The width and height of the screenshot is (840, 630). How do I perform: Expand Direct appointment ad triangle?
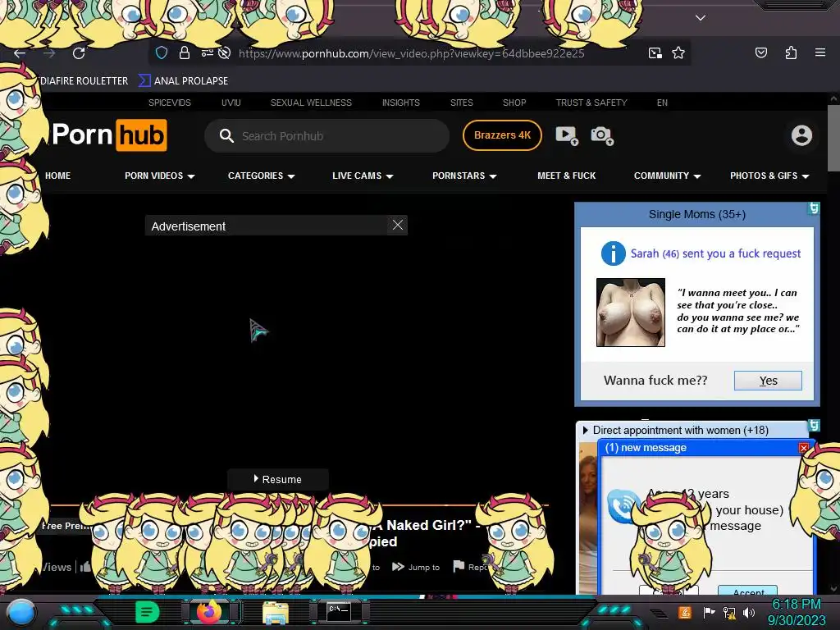(x=585, y=430)
